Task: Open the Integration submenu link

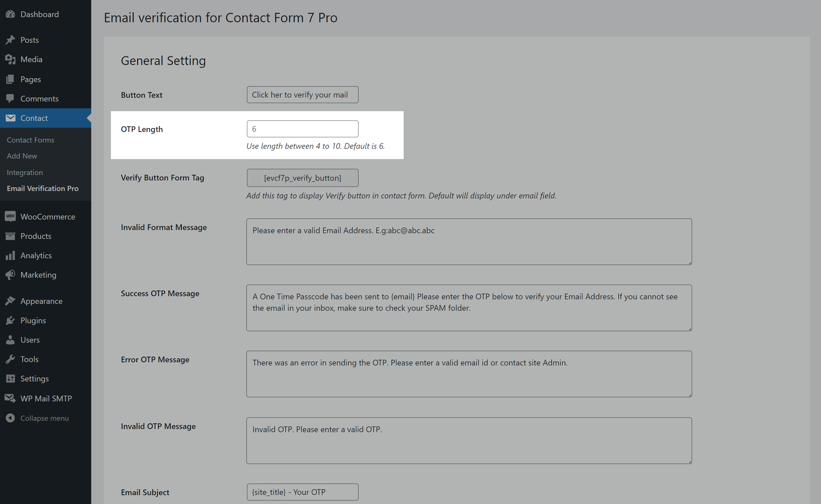Action: (25, 172)
